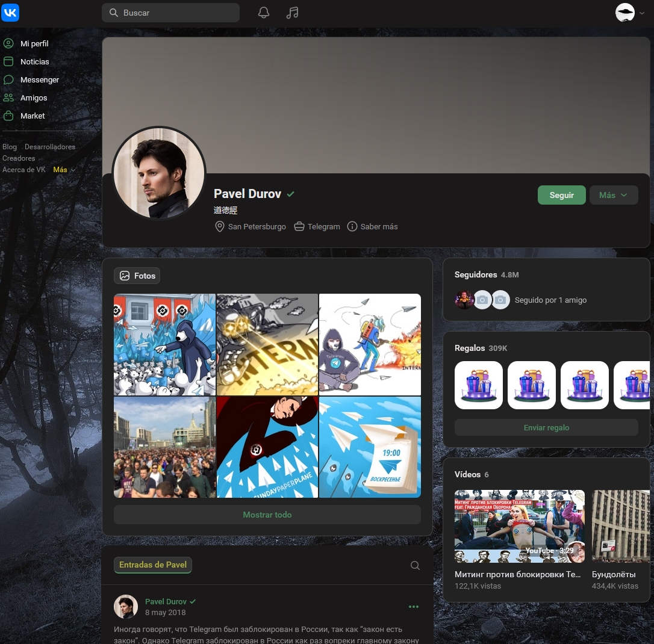The height and width of the screenshot is (644, 654).
Task: Click the Noticias sidebar icon
Action: [8, 61]
